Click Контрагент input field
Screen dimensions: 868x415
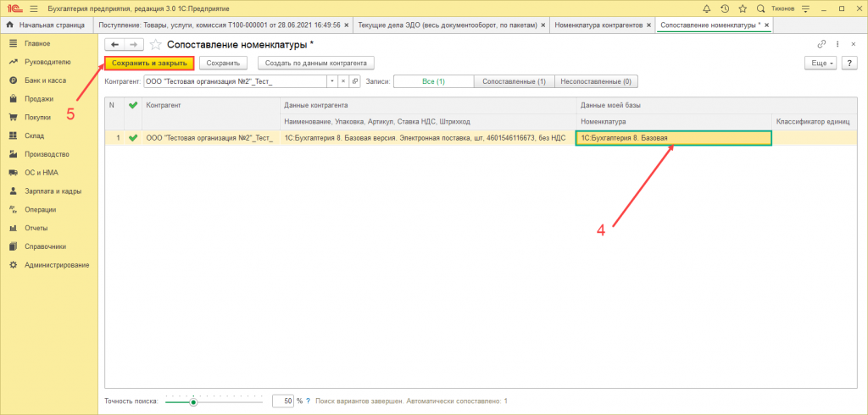pyautogui.click(x=236, y=81)
